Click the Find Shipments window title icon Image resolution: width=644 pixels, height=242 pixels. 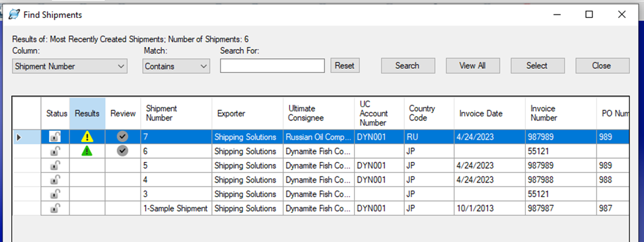click(x=15, y=15)
